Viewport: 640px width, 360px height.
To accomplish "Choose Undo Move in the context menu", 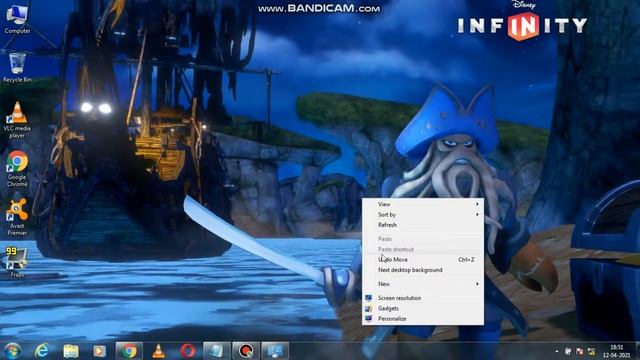I will pos(423,260).
